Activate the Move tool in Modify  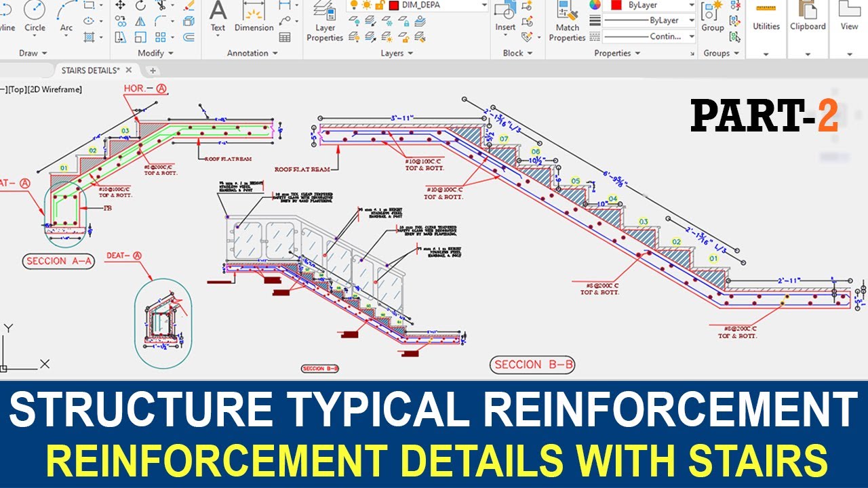click(121, 5)
